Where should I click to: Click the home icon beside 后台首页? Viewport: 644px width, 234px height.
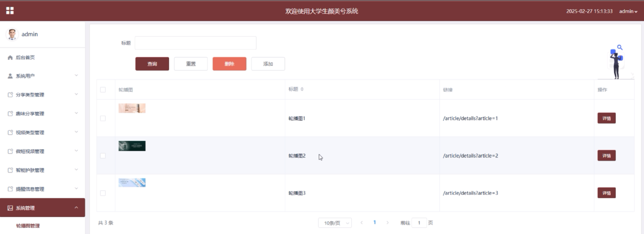(x=10, y=58)
